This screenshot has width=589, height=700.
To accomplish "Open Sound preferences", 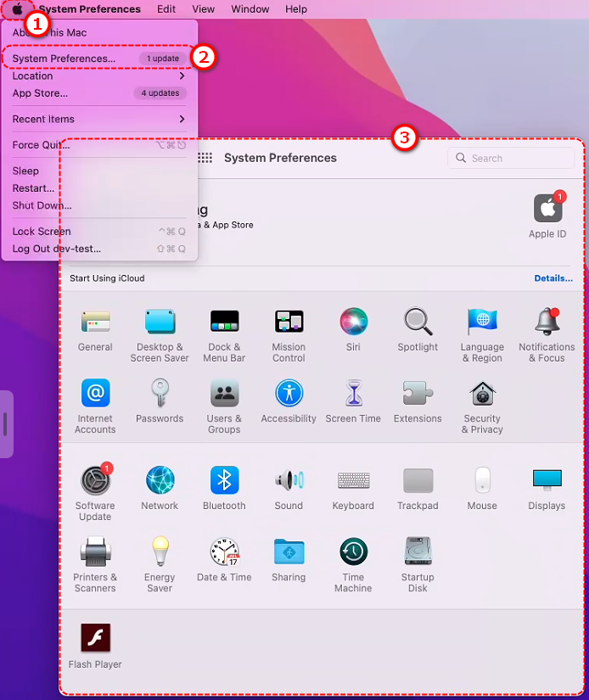I will tap(289, 488).
